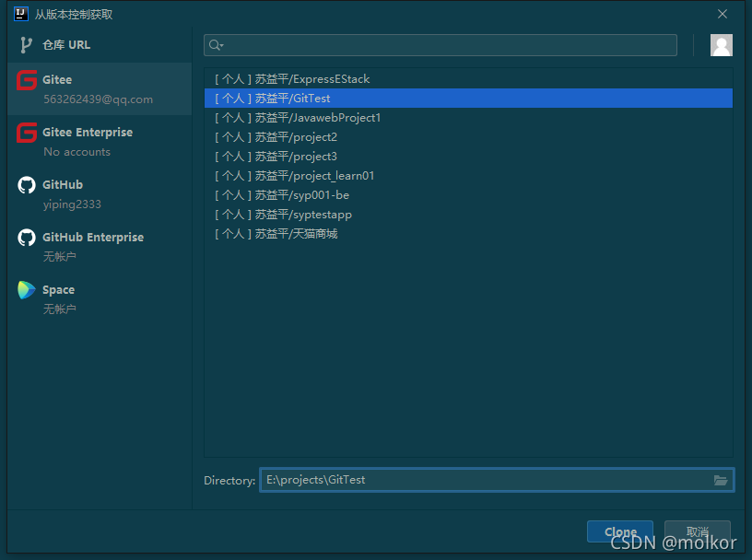
Task: Click the branch icon beside 仓库 URL
Action: 26,45
